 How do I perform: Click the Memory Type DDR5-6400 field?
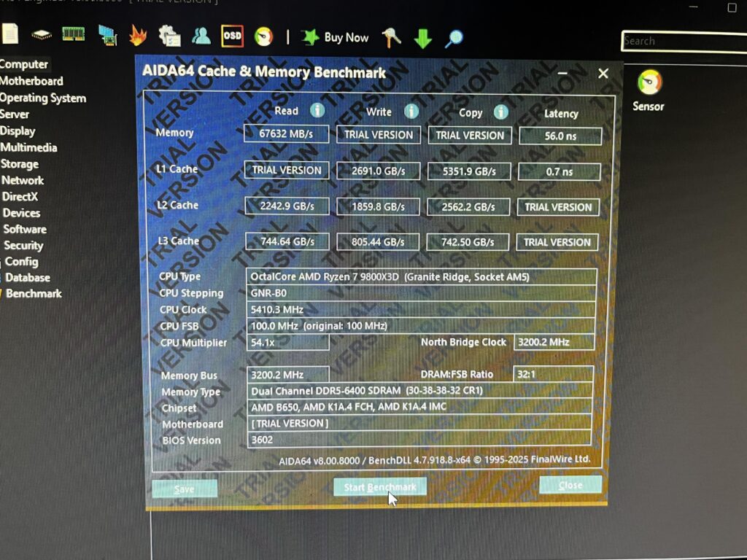(419, 391)
